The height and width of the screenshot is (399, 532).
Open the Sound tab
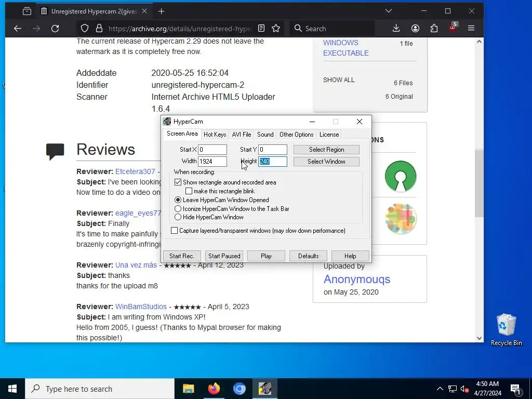[x=265, y=135]
